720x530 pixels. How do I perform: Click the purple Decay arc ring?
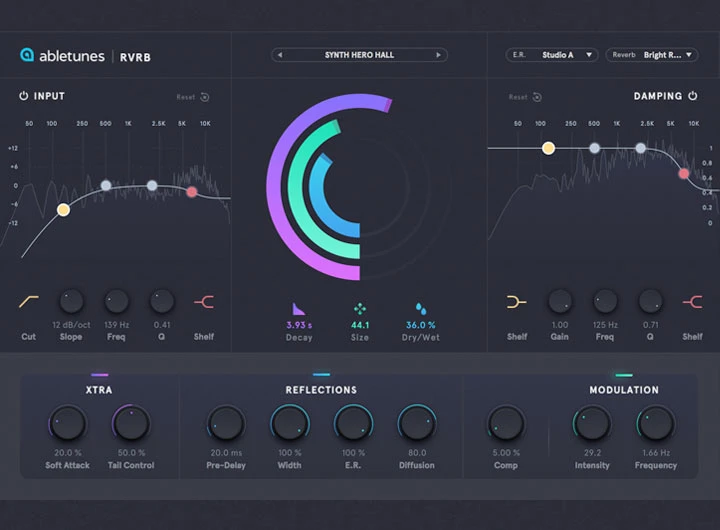(x=275, y=187)
